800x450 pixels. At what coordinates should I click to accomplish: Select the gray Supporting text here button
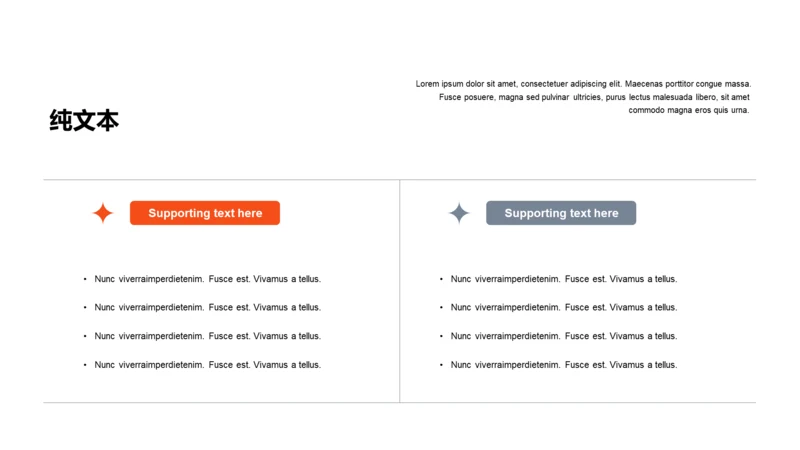pos(561,213)
